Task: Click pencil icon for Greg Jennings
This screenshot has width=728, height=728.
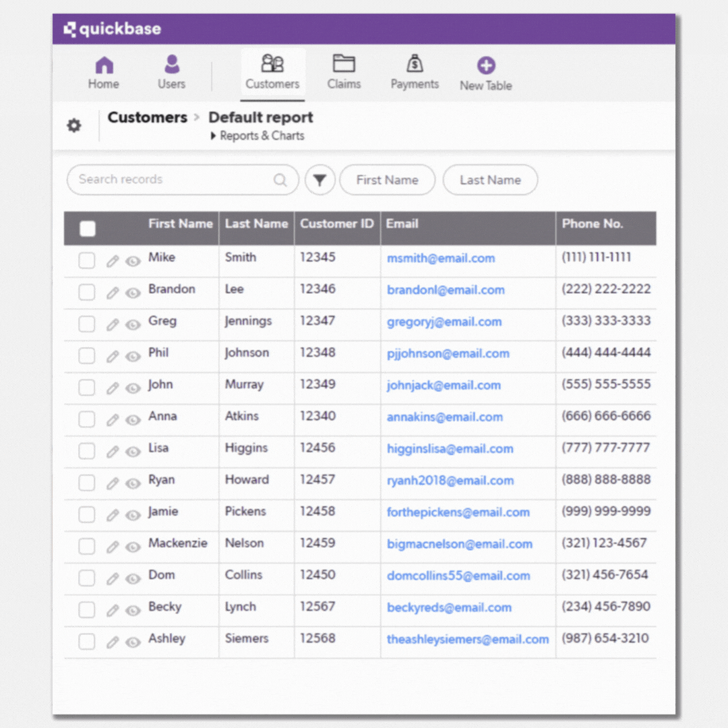Action: pyautogui.click(x=113, y=324)
